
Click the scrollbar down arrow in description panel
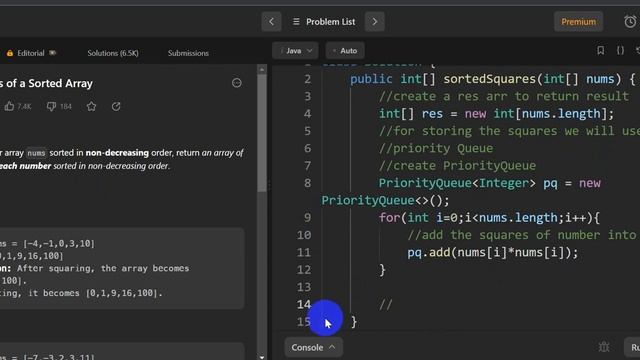262,357
